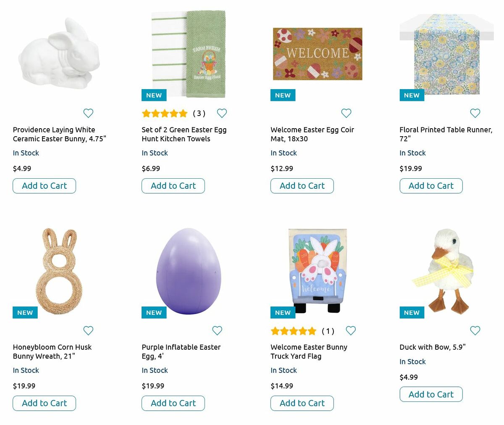
Task: Open Purple Inflatable Easter Egg title link
Action: coord(181,351)
